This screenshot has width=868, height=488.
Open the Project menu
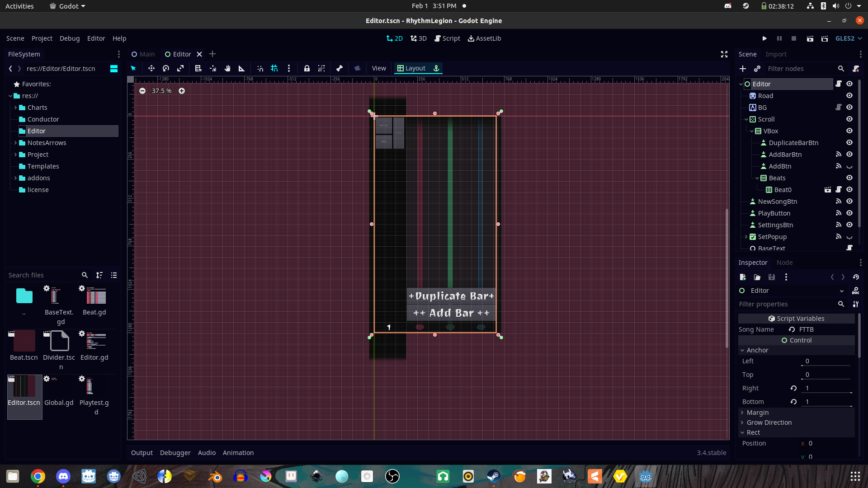[x=42, y=38]
